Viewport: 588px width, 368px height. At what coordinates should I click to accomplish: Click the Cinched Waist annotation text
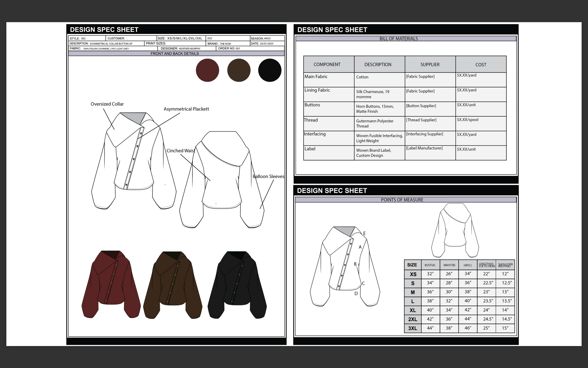coord(181,151)
